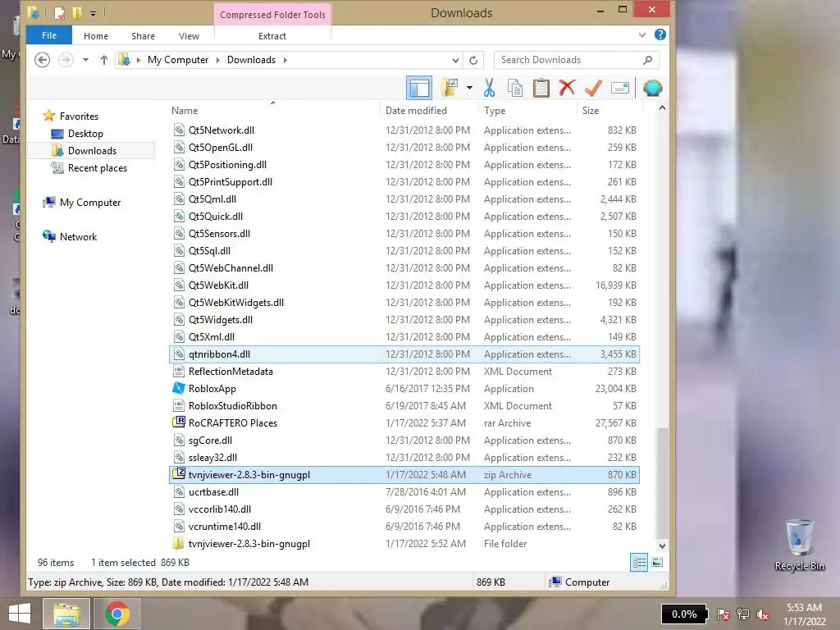Open File Explorer from the taskbar

pos(66,614)
